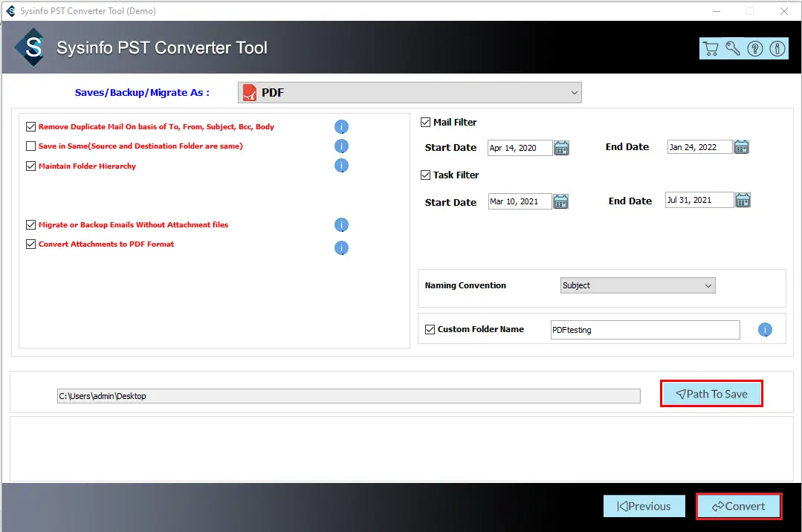Viewport: 802px width, 532px height.
Task: Click the Path To Save button
Action: point(711,394)
